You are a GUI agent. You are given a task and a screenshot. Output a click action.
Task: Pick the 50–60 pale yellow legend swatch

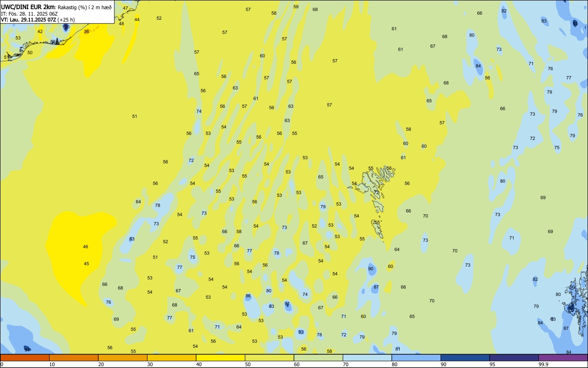[x=269, y=357]
